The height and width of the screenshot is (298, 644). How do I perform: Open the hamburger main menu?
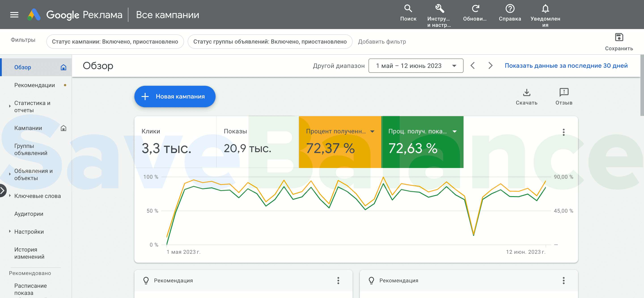click(14, 15)
